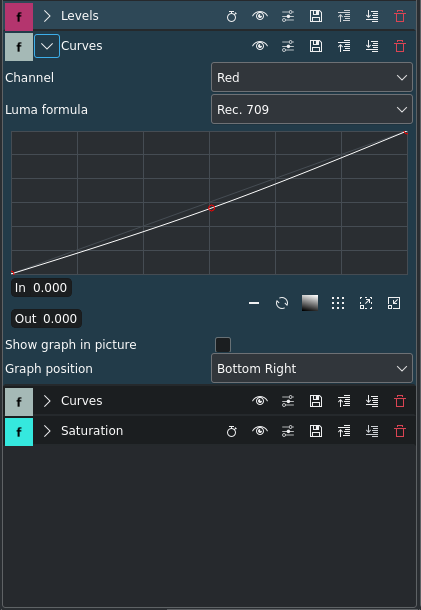Move the Saturation effect up
Viewport: 421px width, 610px height.
(344, 431)
